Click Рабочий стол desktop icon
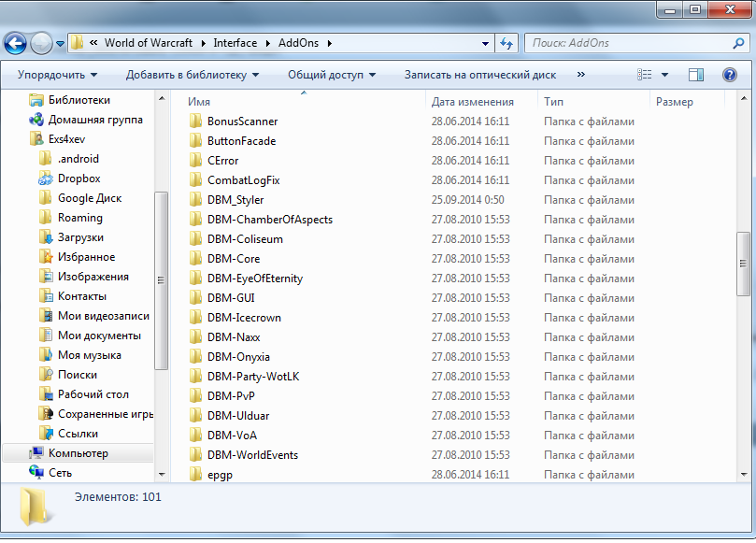 [45, 394]
